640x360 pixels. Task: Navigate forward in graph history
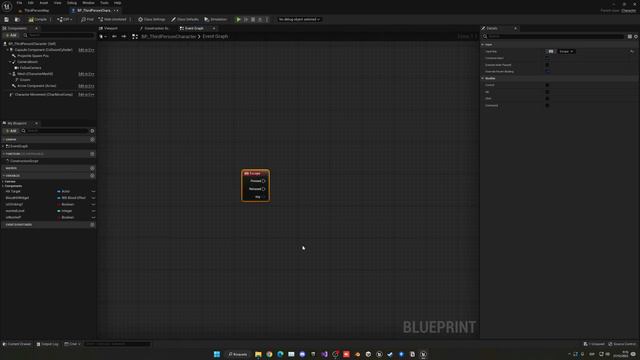pos(124,36)
